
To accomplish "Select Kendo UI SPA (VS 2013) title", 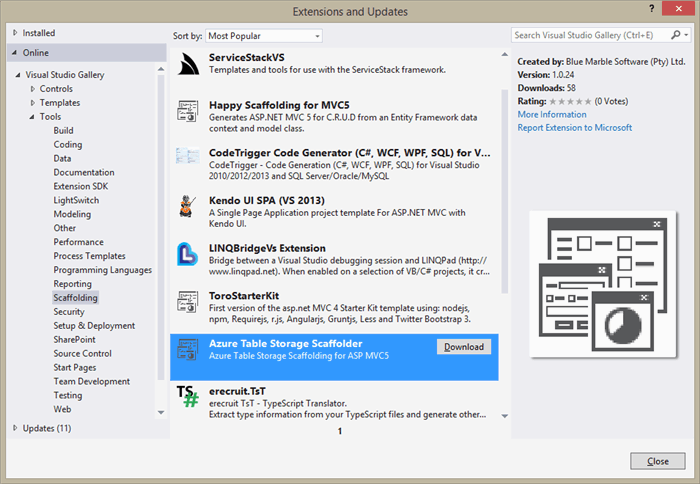I will tap(267, 200).
